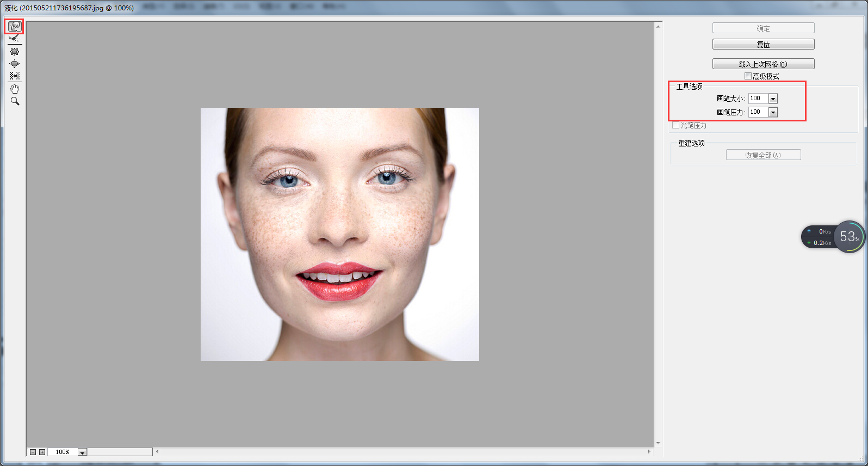Screen dimensions: 868x466
Task: Click the horizontal scrollbar right arrow
Action: click(x=649, y=451)
